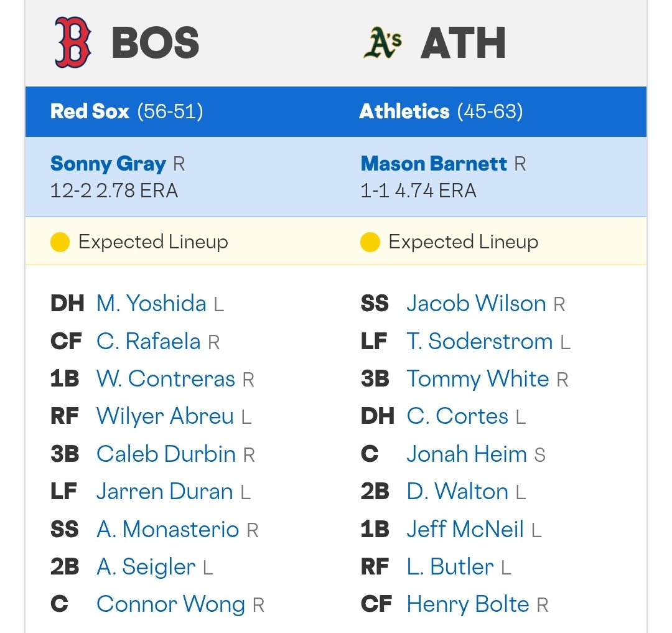Click Connor Wong, the Boston catcher
This screenshot has height=633, width=672.
click(170, 604)
